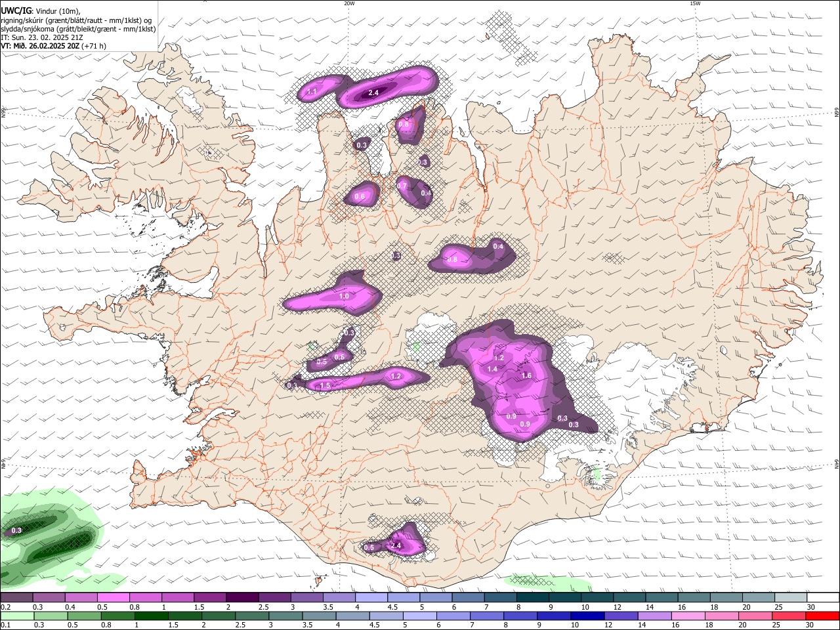Click the 2.4 value on the south coast snow patch

click(x=396, y=545)
